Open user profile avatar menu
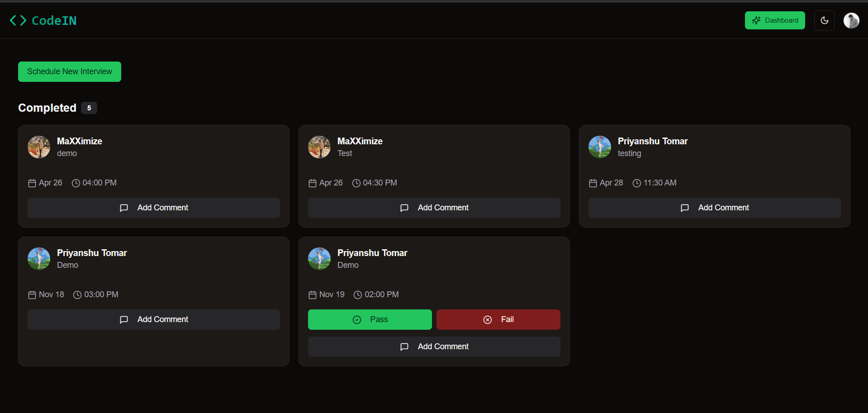 pos(851,20)
